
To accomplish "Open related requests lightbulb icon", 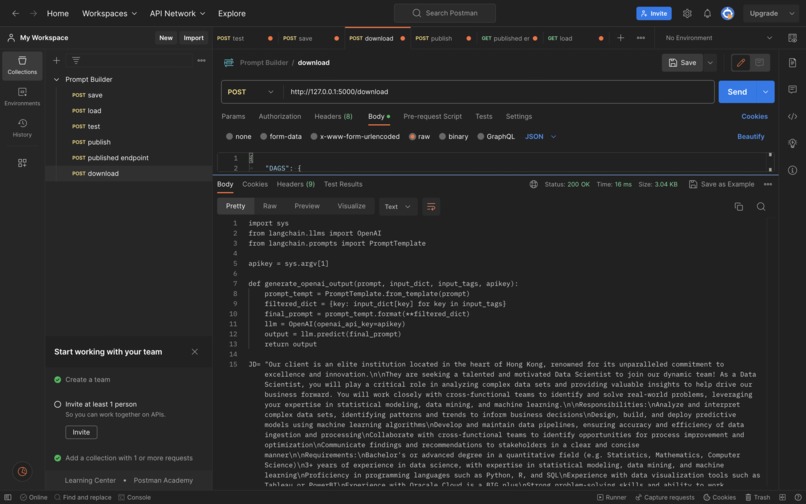I will [792, 143].
